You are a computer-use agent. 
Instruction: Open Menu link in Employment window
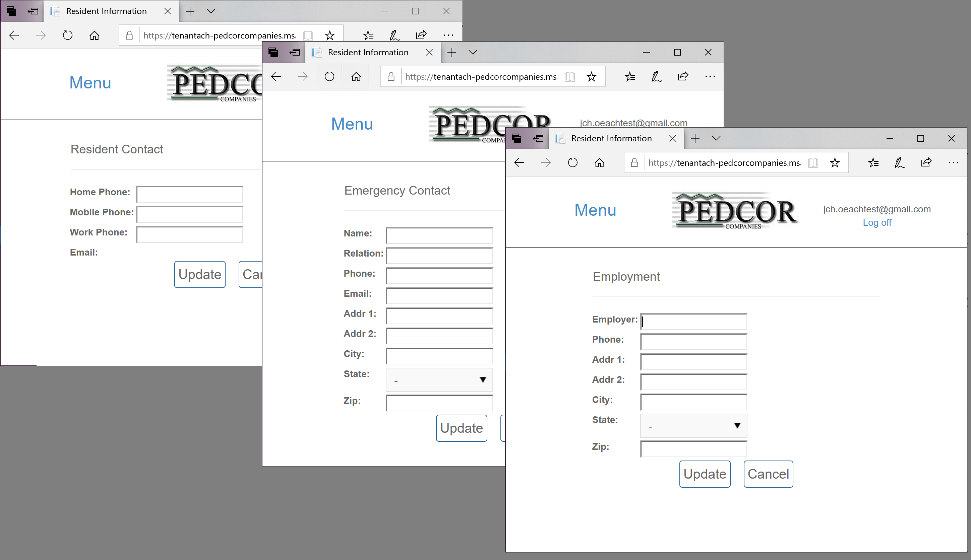[595, 210]
